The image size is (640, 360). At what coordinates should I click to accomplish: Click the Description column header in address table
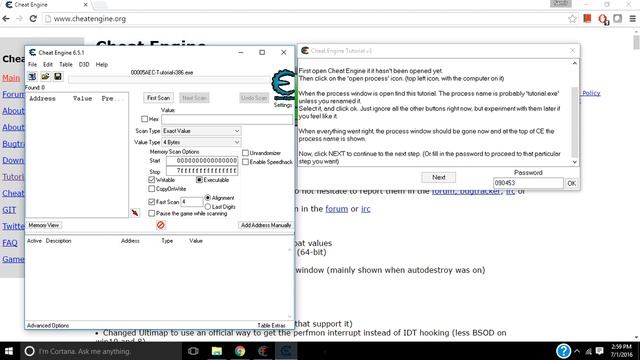(58, 241)
